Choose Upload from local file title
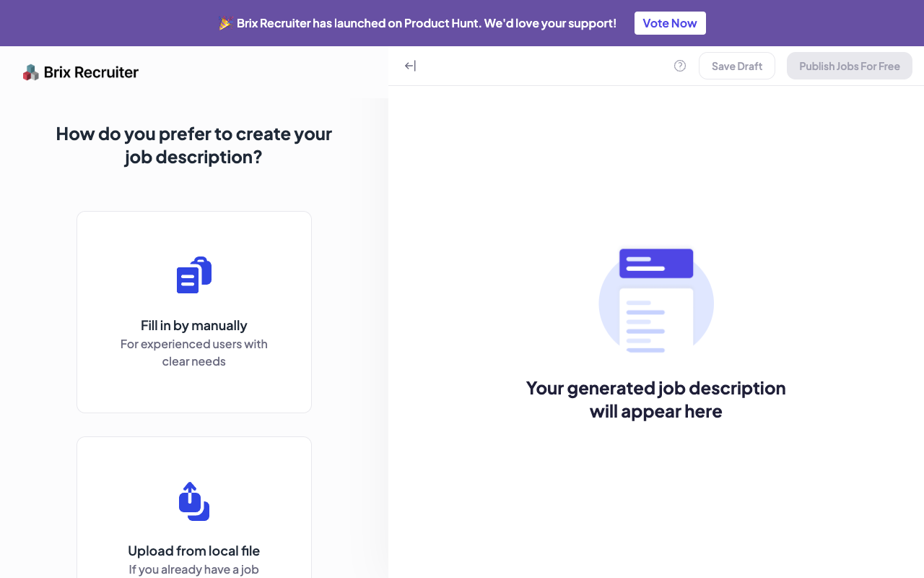Screen dimensions: 924x578 coord(194,551)
